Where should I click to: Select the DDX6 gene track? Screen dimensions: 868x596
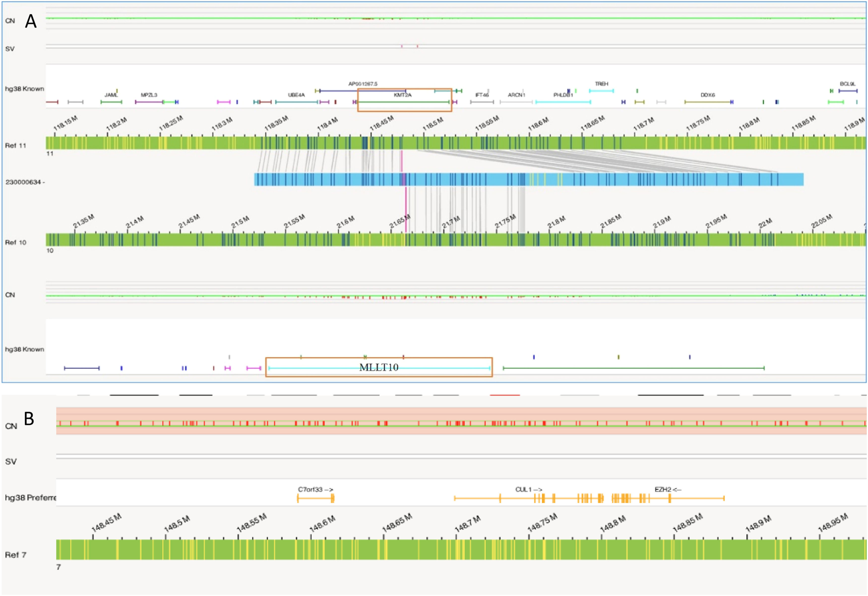pos(708,102)
